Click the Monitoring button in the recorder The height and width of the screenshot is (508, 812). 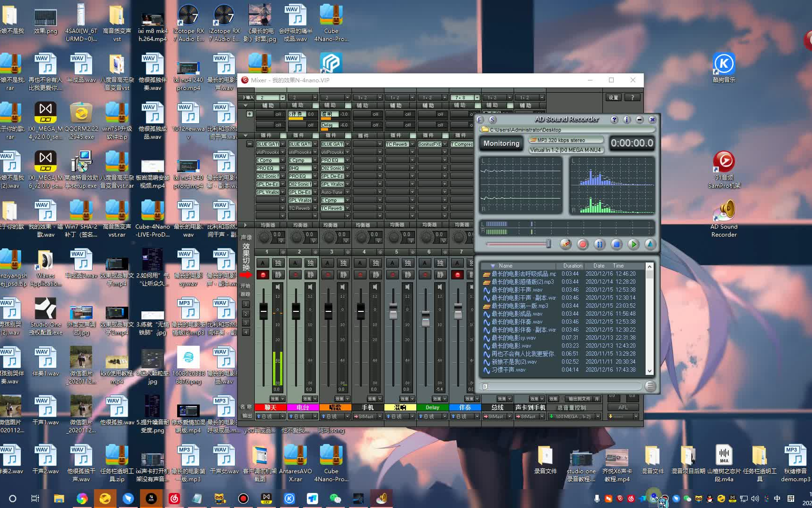(501, 143)
